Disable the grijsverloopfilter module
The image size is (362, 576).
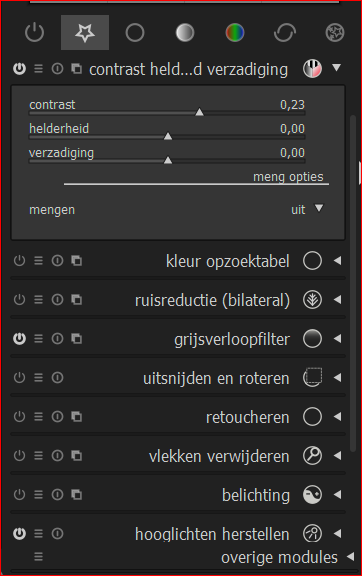[x=19, y=338]
